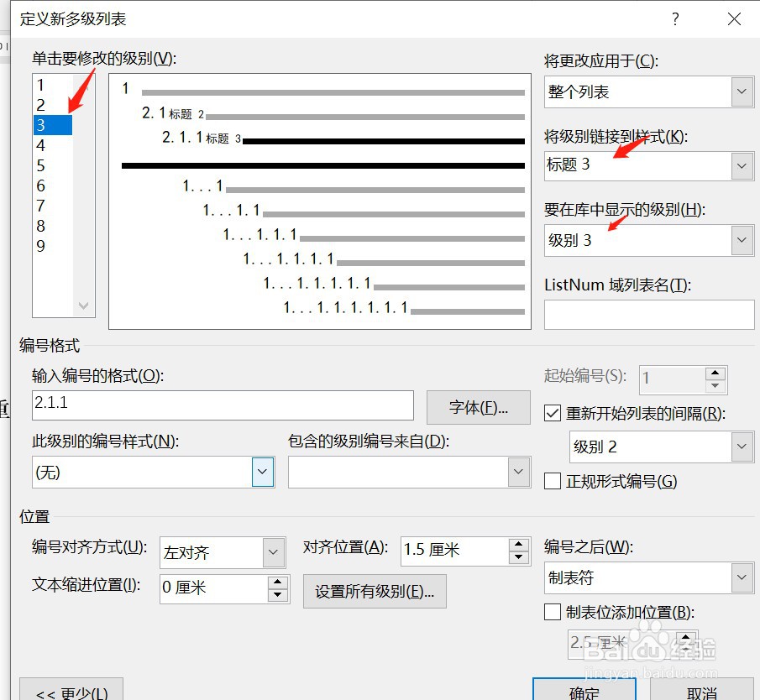Open the 重新开始列表的间隔 level dropdown

[741, 447]
